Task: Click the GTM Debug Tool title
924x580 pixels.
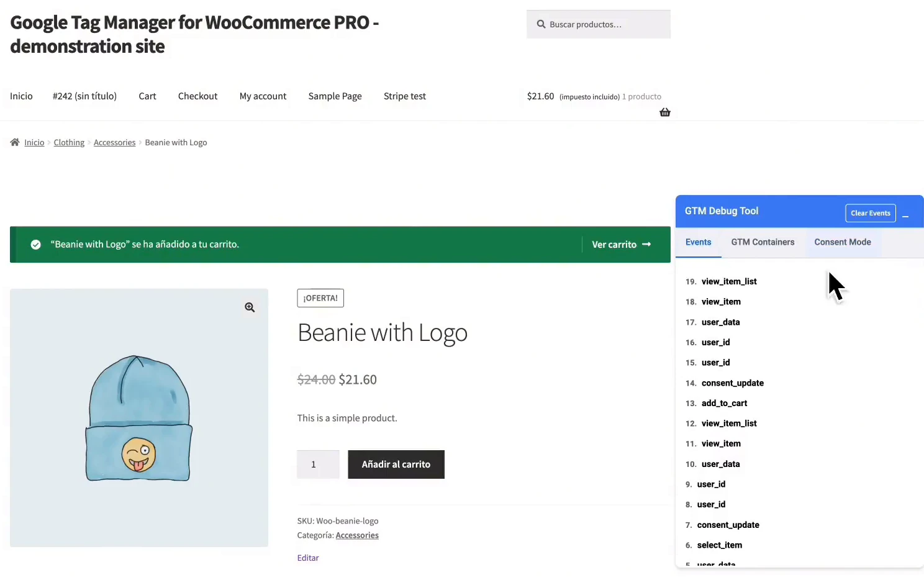Action: tap(722, 211)
